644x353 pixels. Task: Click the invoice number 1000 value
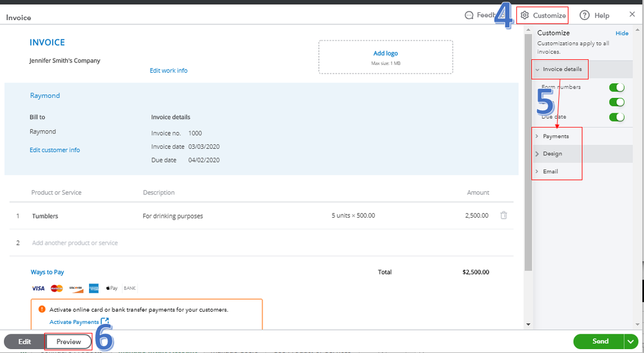point(195,133)
